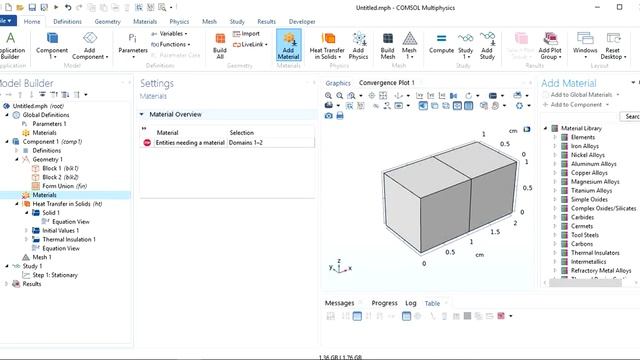This screenshot has width=640, height=360.
Task: Open Add Component ribbon button
Action: [x=90, y=45]
